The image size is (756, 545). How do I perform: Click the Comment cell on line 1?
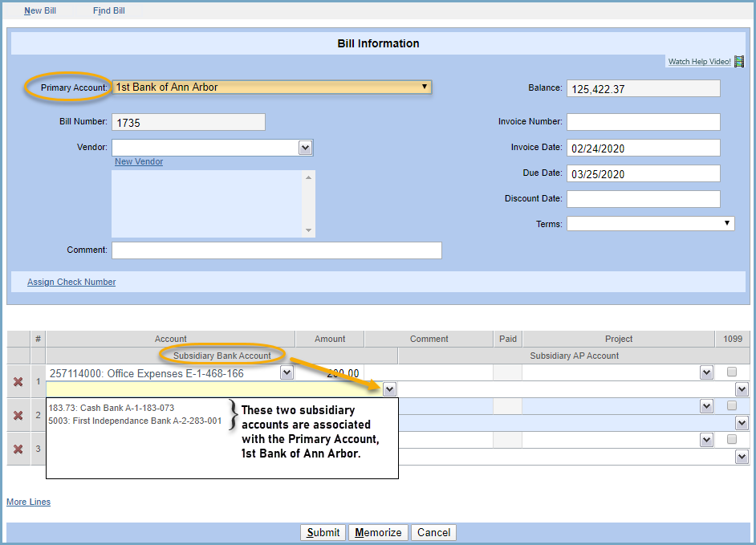point(429,372)
